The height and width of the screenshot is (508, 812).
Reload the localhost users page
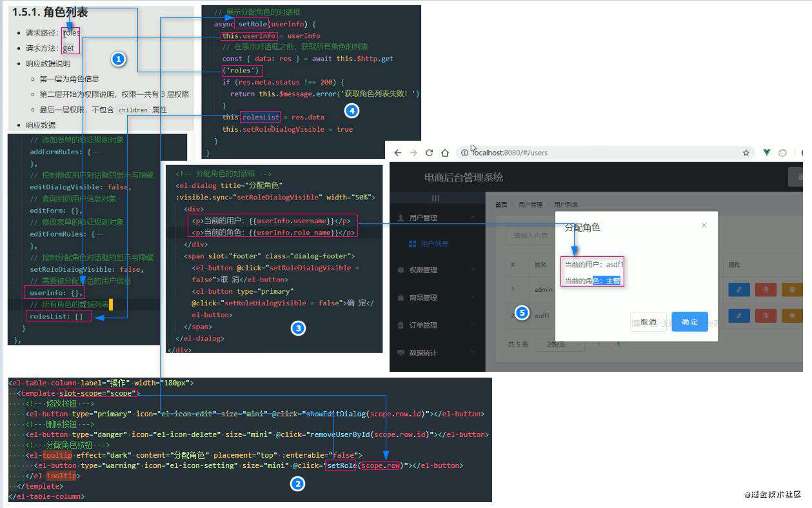(x=429, y=153)
